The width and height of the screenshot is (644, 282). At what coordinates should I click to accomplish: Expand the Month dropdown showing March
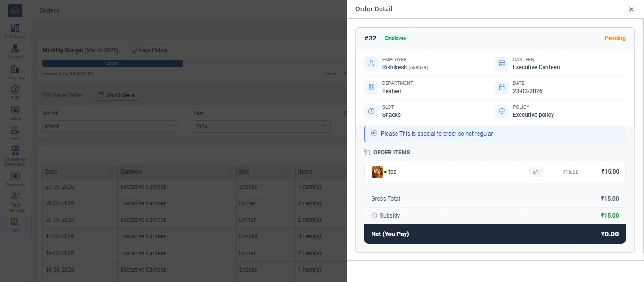tap(111, 126)
